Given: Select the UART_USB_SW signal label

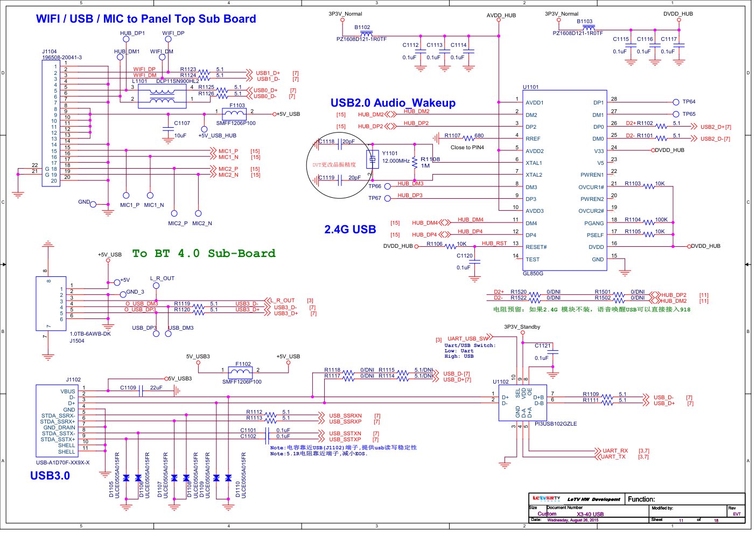Looking at the screenshot, I should click(x=467, y=339).
